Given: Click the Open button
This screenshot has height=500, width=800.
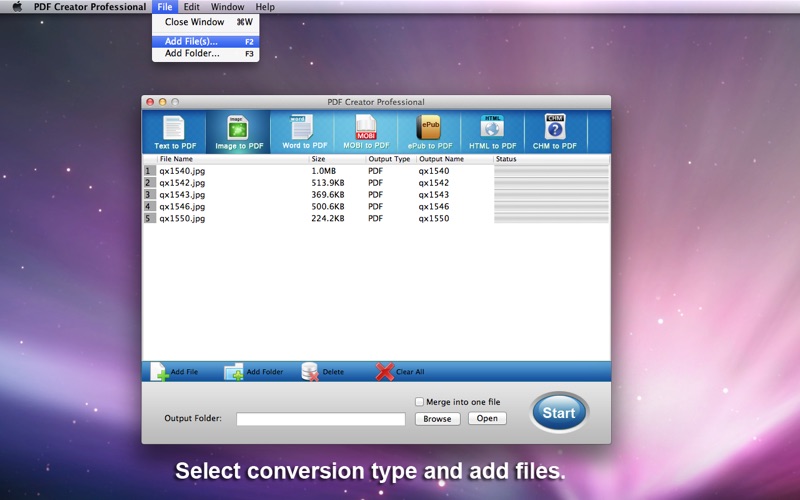Looking at the screenshot, I should [x=487, y=418].
